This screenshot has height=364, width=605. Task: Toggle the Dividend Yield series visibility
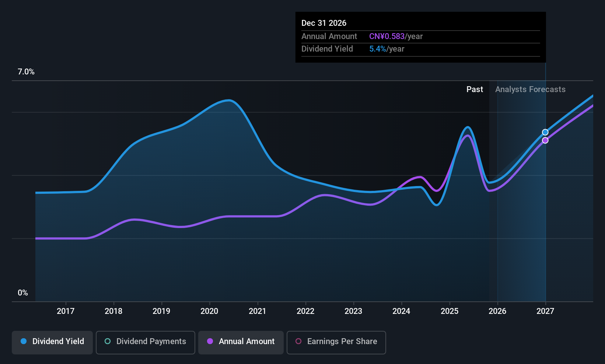pyautogui.click(x=52, y=342)
